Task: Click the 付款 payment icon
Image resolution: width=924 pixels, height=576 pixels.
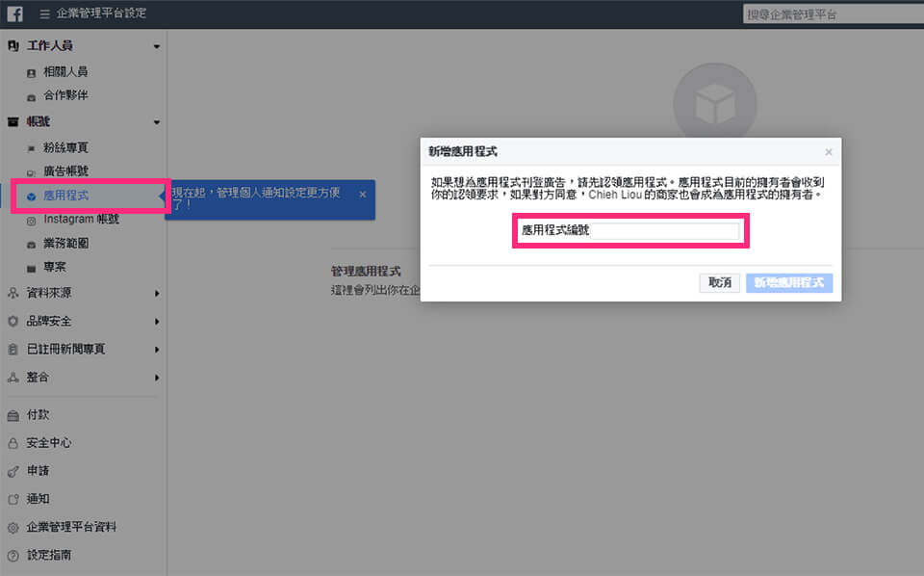Action: pyautogui.click(x=13, y=415)
